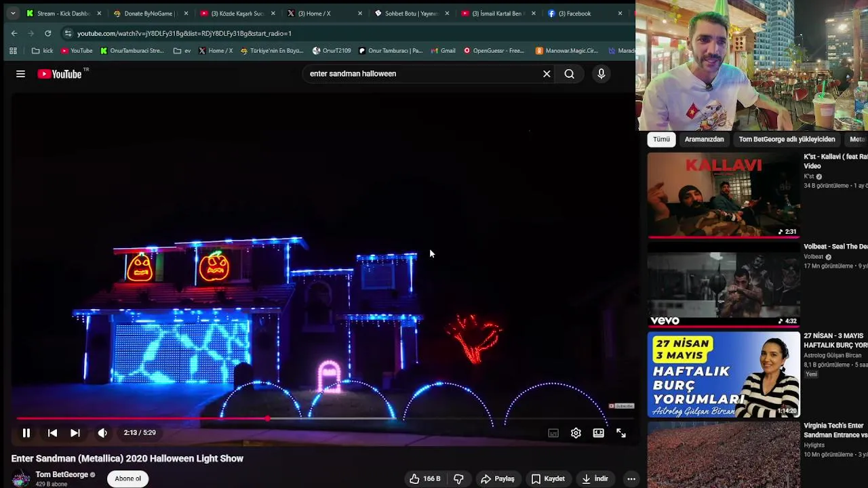Click the search magnifier button
Screen dimensions: 868x488
(570, 74)
